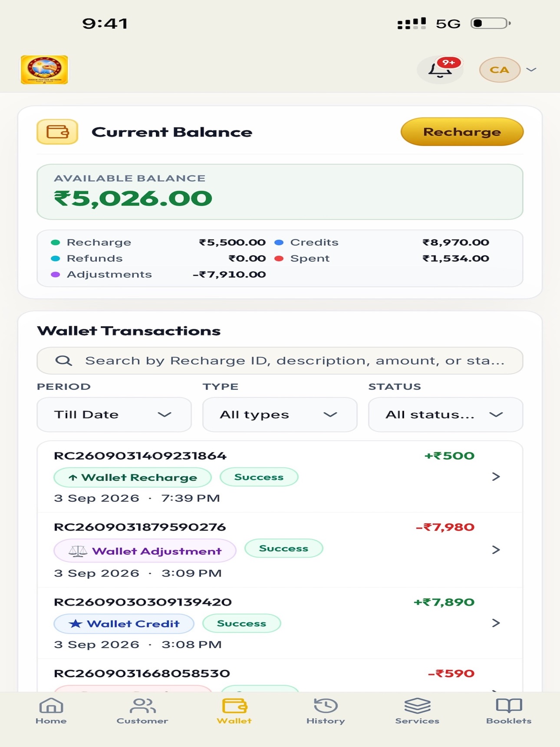560x747 pixels.
Task: Select the Wallet Credit tag
Action: coord(124,624)
